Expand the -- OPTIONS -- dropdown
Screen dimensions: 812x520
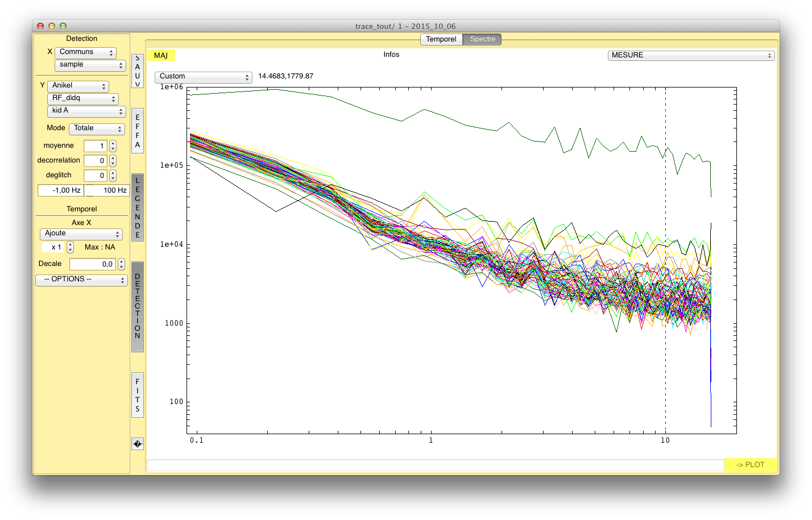pyautogui.click(x=81, y=280)
